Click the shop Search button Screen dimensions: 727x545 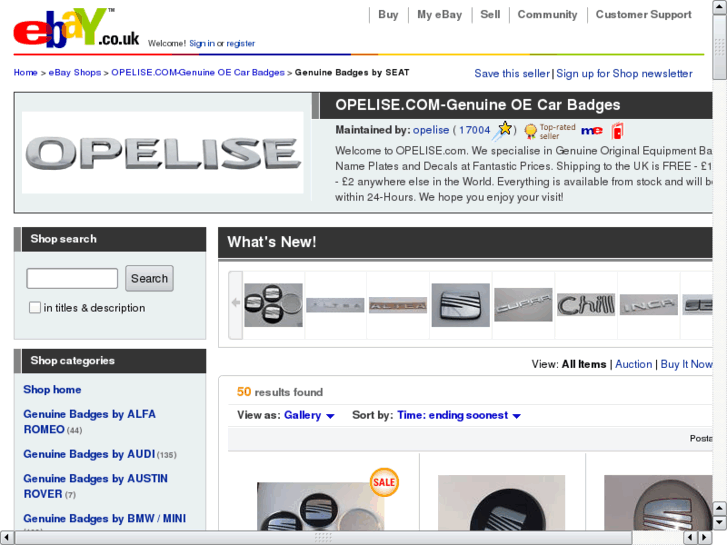(x=149, y=278)
